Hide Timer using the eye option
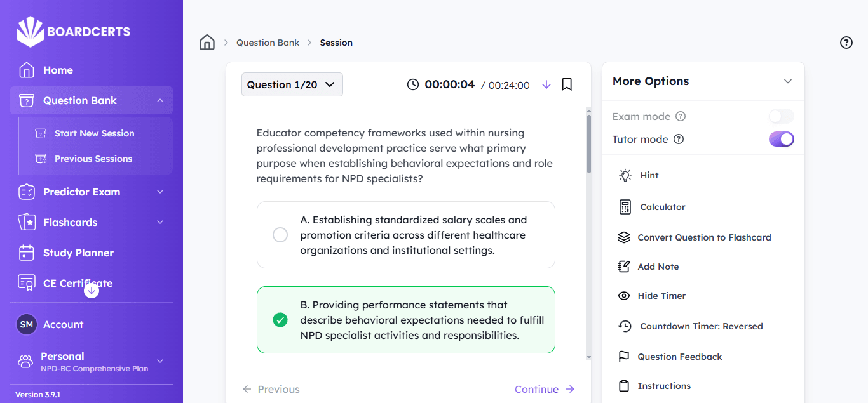The image size is (868, 403). click(661, 296)
